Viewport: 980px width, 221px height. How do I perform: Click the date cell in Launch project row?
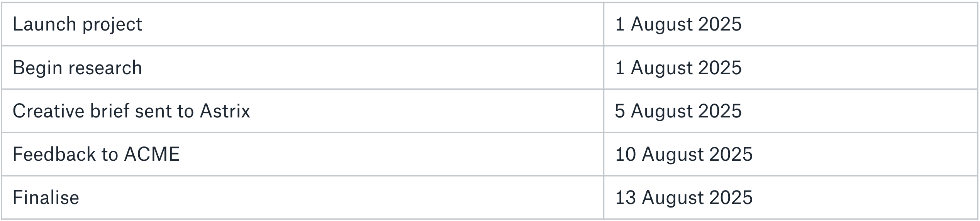click(x=791, y=24)
